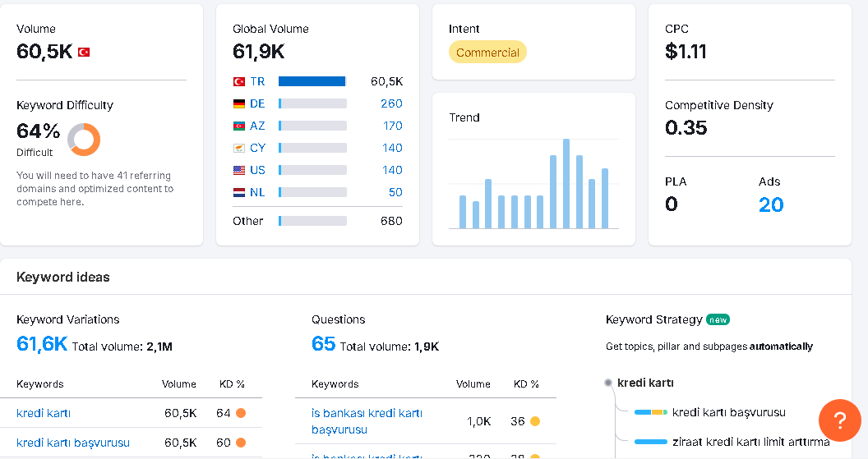This screenshot has height=459, width=868.
Task: Click the last bar in the Trend chart
Action: pyautogui.click(x=605, y=199)
